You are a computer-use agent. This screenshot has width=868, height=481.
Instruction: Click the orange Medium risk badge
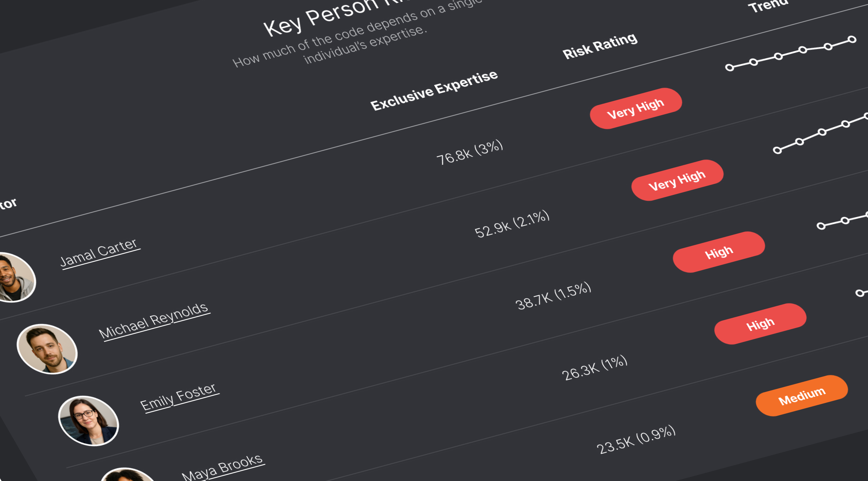802,396
